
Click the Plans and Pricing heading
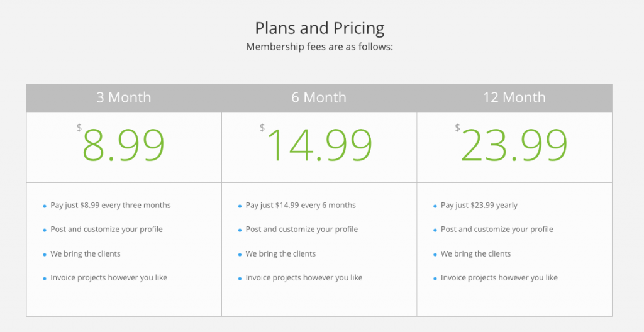(x=319, y=28)
